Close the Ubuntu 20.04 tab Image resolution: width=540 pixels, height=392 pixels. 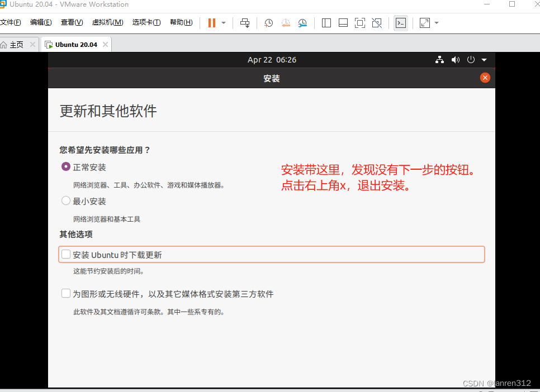pos(106,45)
